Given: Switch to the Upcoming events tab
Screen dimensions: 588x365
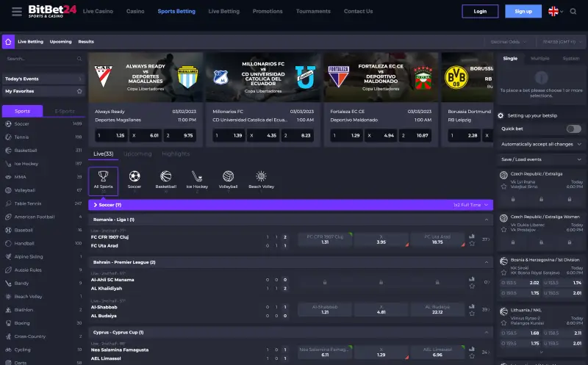Looking at the screenshot, I should point(137,153).
